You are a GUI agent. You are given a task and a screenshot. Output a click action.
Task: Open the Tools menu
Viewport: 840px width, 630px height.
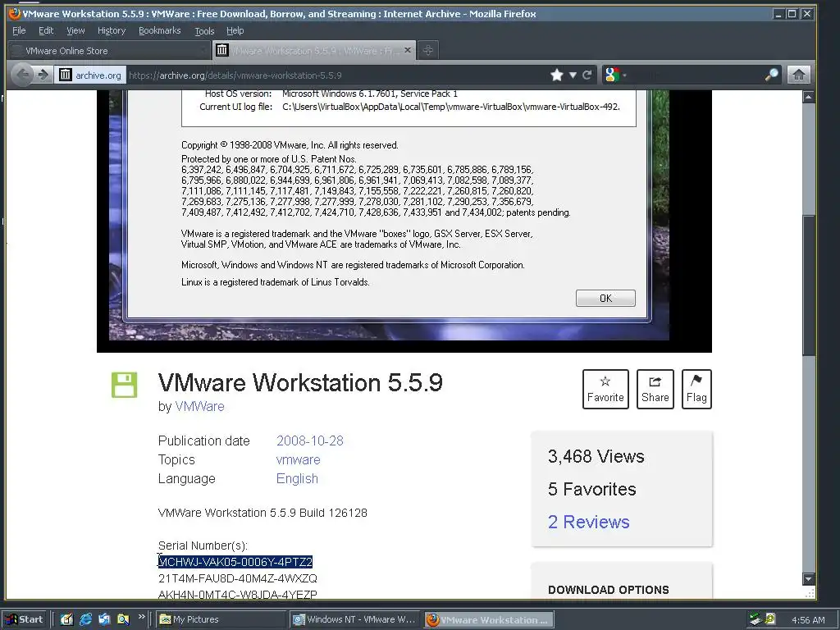[x=204, y=30]
